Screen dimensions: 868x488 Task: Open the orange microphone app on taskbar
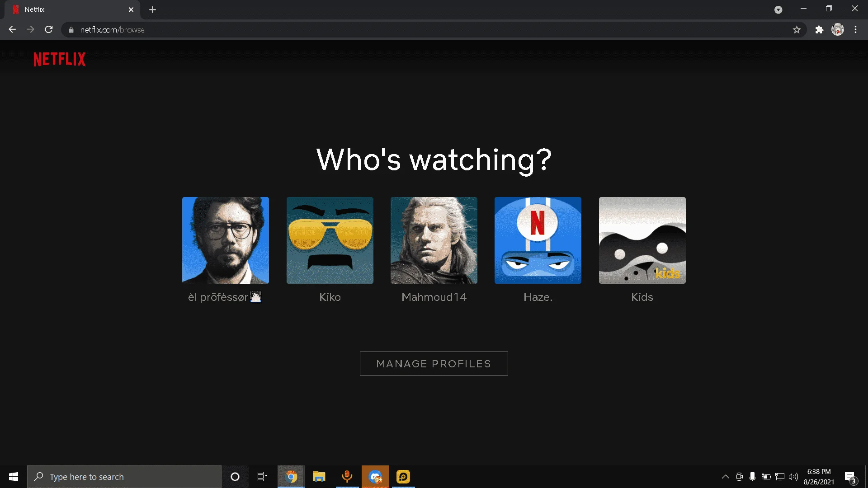(x=347, y=477)
